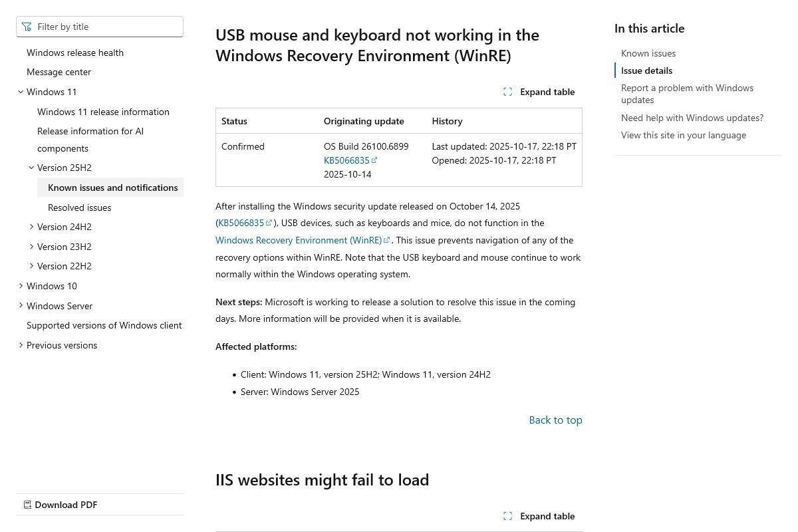Click the Filter by title input field
798x532 pixels.
coord(106,27)
